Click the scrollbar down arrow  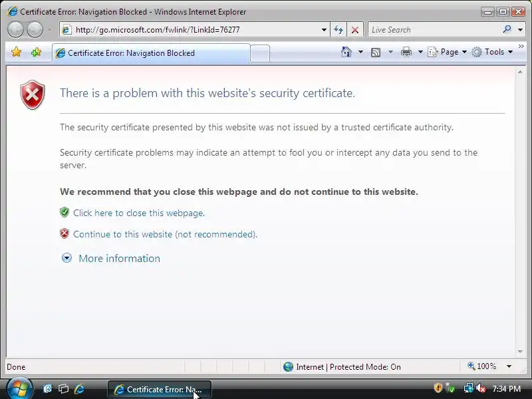(x=520, y=352)
